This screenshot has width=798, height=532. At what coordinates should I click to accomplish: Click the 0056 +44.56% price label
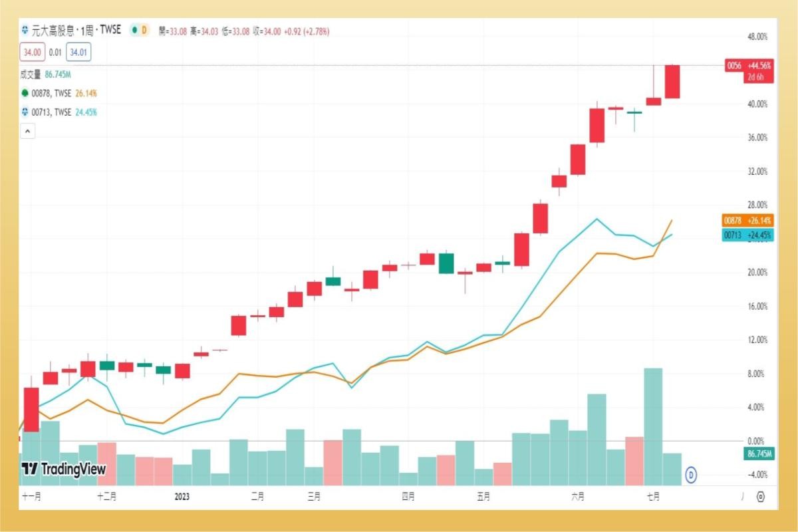(749, 65)
